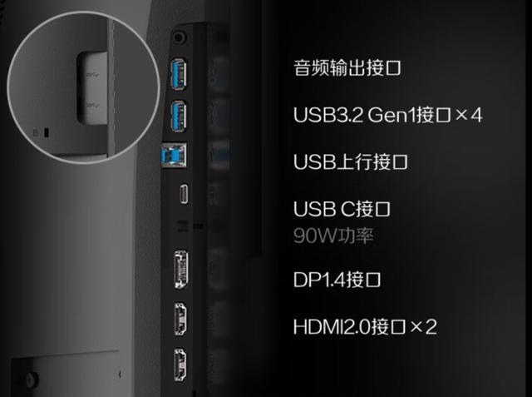Click the lower side USB port in the magnified circle
This screenshot has height=397, width=532.
(93, 106)
